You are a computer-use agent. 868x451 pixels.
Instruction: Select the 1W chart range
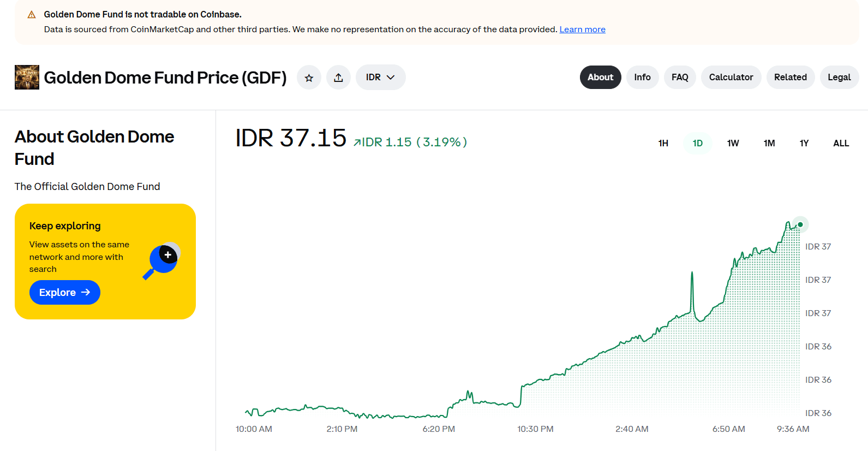click(x=733, y=143)
